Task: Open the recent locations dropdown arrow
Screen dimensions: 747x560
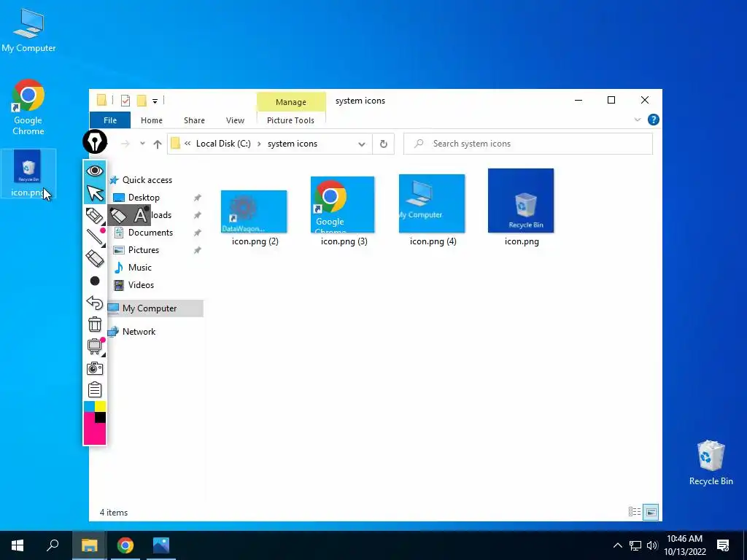Action: (x=142, y=144)
